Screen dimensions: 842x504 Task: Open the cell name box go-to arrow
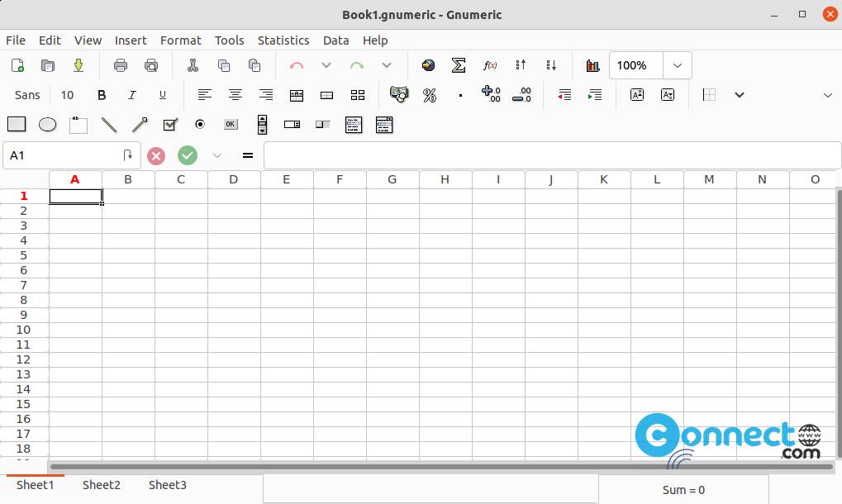127,155
